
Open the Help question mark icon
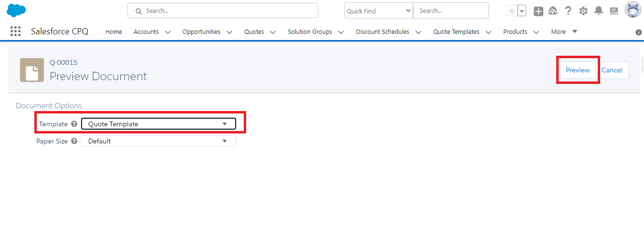tap(568, 11)
